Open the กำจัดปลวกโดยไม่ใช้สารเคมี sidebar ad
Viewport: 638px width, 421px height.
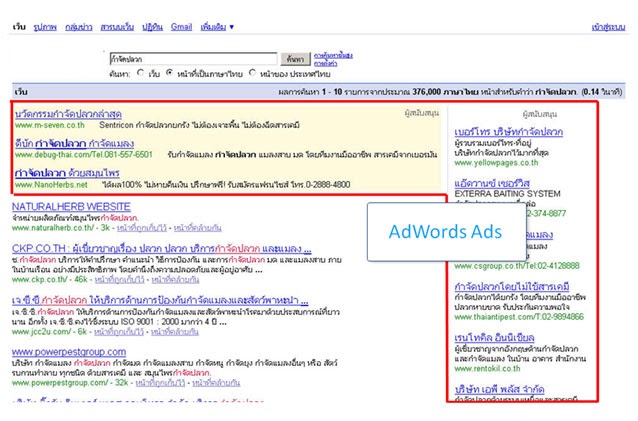pyautogui.click(x=512, y=286)
